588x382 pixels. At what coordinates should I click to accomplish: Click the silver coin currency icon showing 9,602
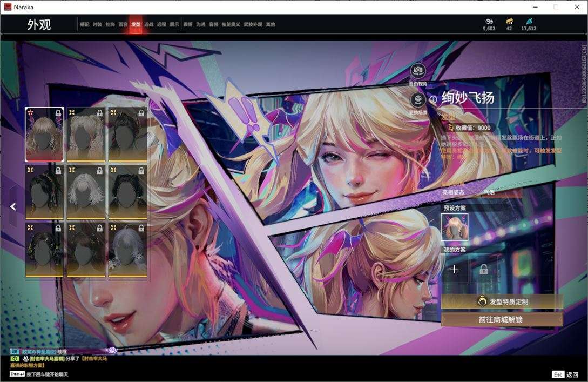point(489,22)
